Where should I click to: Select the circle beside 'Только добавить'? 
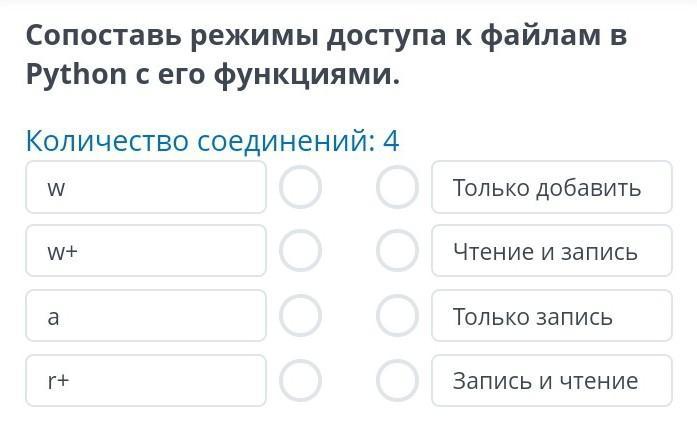click(397, 187)
